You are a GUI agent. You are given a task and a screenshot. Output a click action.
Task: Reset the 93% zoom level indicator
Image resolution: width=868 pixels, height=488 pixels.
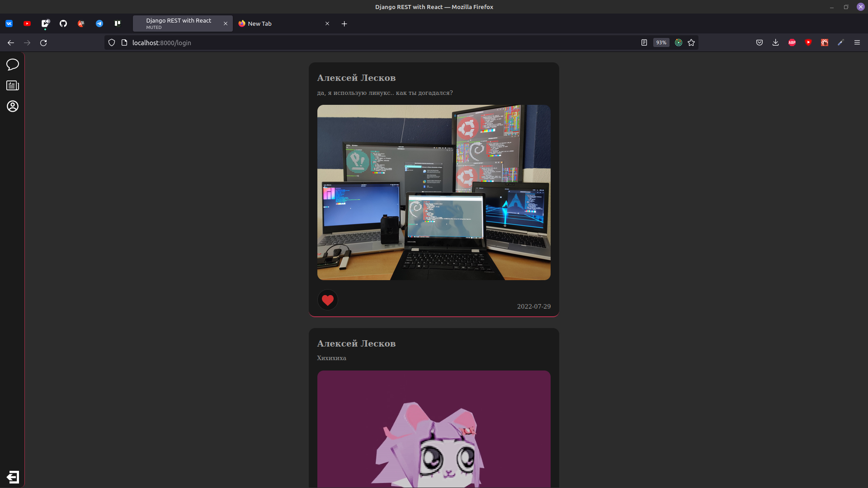click(x=661, y=42)
